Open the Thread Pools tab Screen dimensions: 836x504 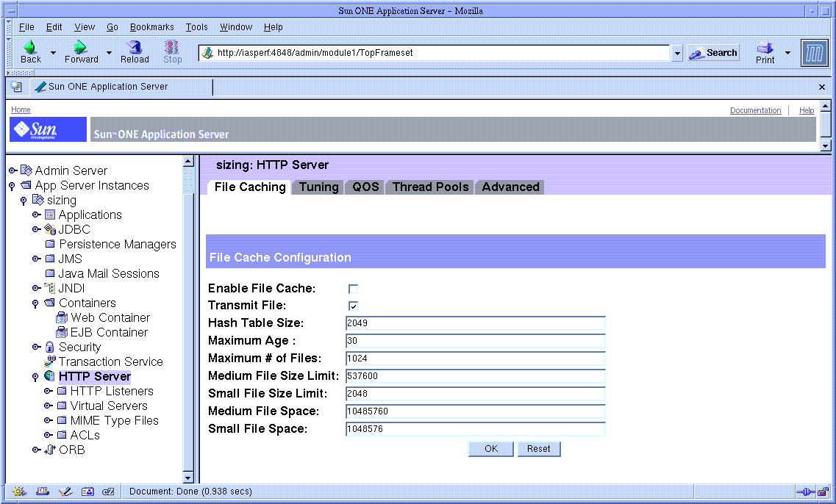pyautogui.click(x=430, y=187)
